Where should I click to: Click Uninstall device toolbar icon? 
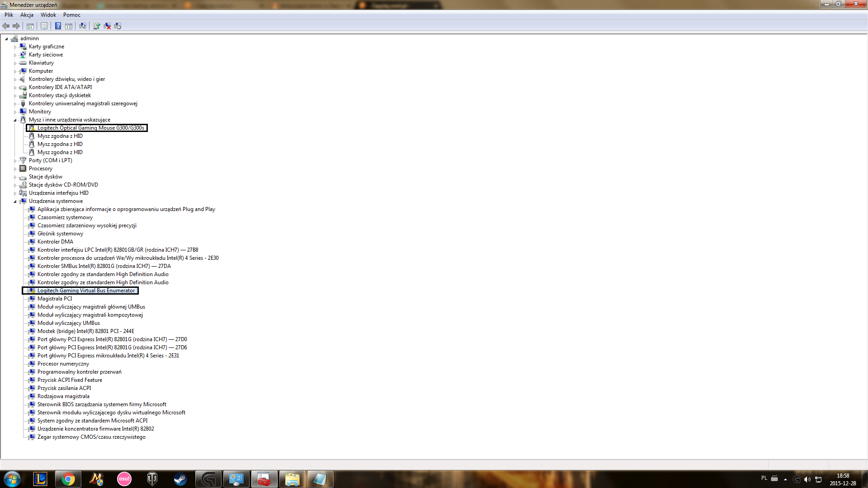point(107,26)
